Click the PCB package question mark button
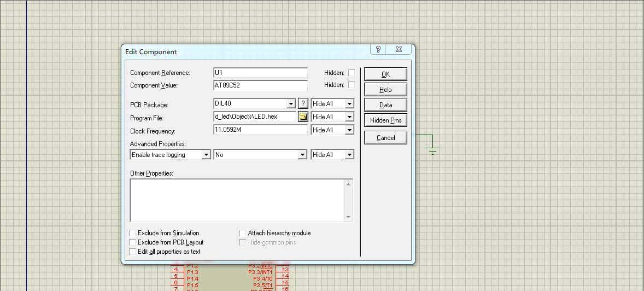 (303, 103)
